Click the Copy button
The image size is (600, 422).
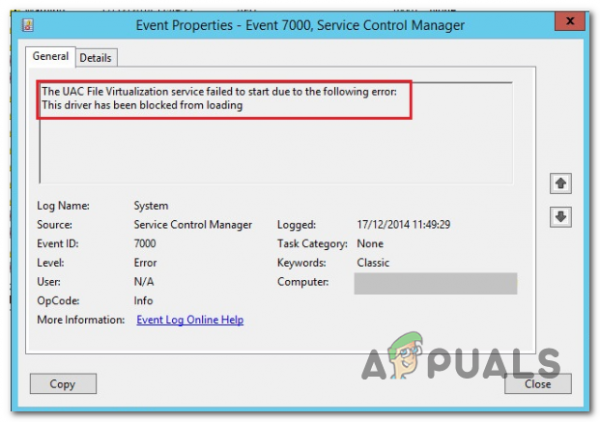(63, 384)
